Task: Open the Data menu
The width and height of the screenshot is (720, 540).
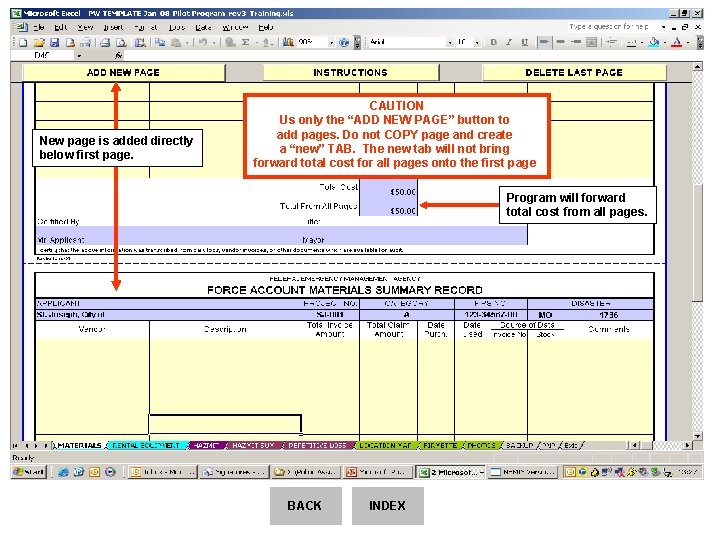Action: tap(202, 27)
